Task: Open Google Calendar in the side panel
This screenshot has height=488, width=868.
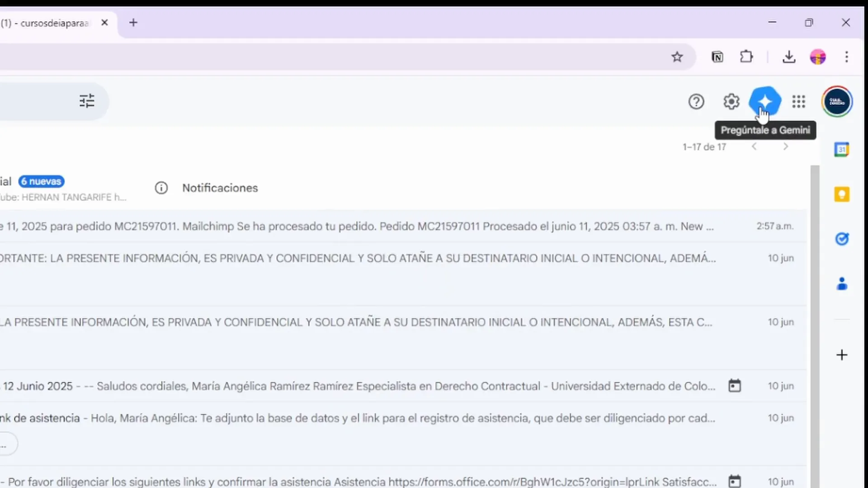Action: [x=842, y=149]
